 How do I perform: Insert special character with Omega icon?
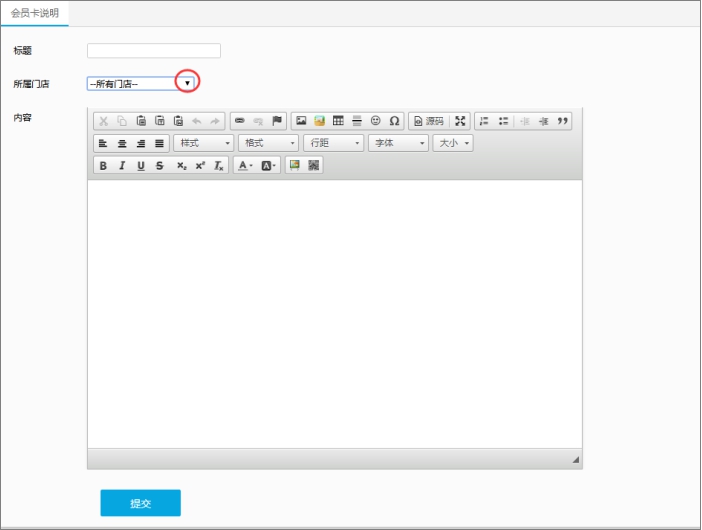tap(395, 121)
